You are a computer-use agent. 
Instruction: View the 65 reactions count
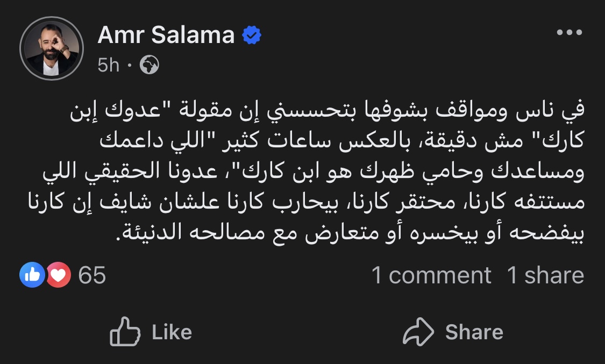(x=92, y=275)
